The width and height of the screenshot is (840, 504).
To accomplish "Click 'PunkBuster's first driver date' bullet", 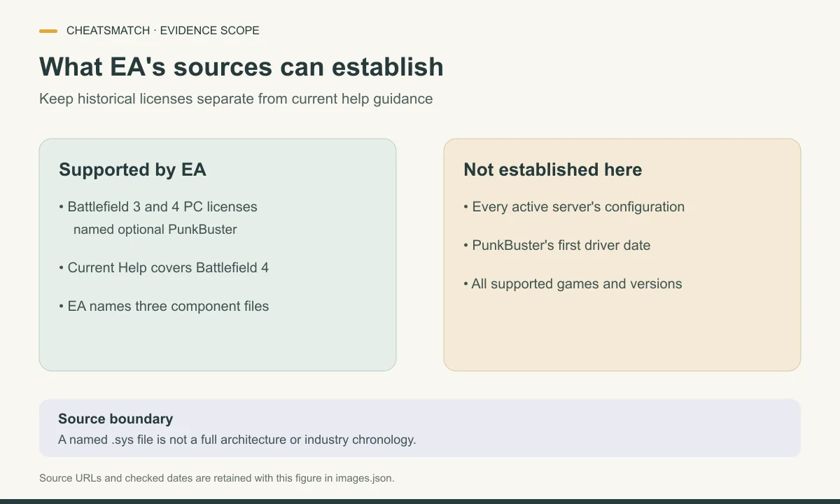I will click(x=557, y=246).
